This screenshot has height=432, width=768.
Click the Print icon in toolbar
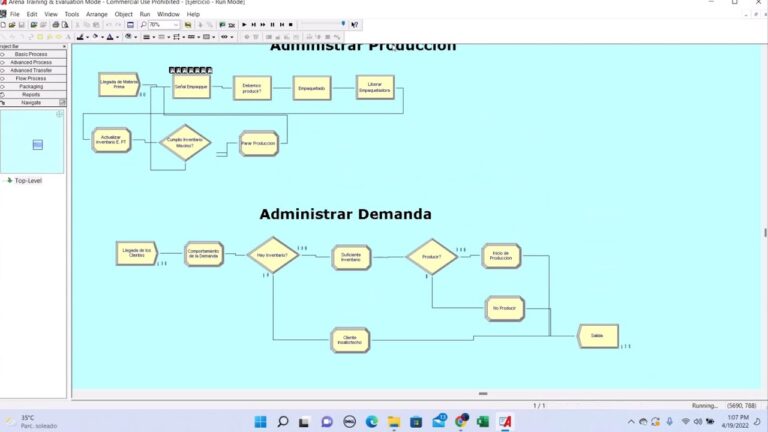pyautogui.click(x=54, y=24)
